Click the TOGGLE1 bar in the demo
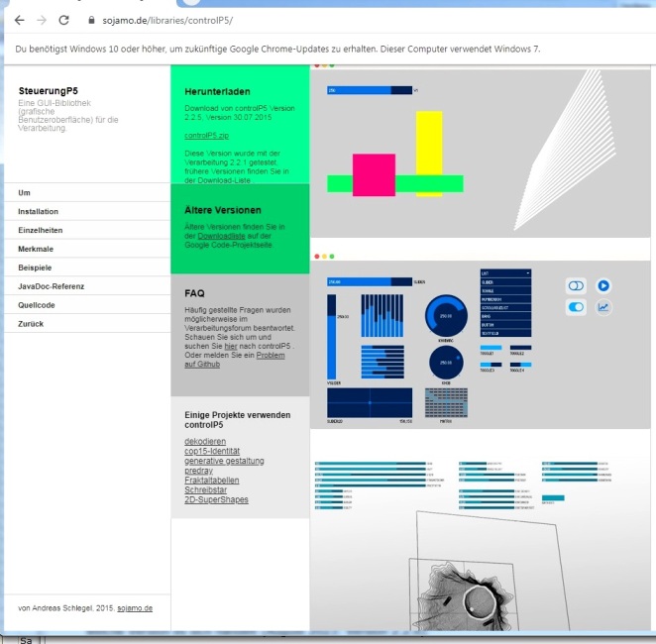This screenshot has height=644, width=656. click(490, 349)
